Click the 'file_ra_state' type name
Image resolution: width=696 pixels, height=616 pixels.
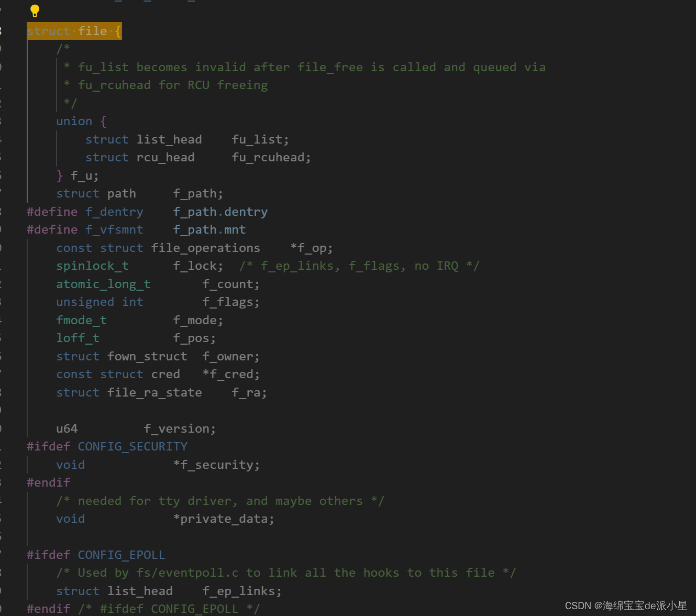tap(154, 392)
